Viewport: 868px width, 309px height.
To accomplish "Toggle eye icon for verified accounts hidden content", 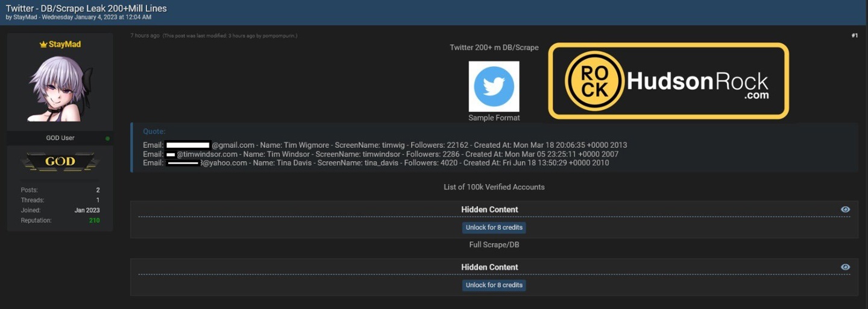I will pos(845,209).
